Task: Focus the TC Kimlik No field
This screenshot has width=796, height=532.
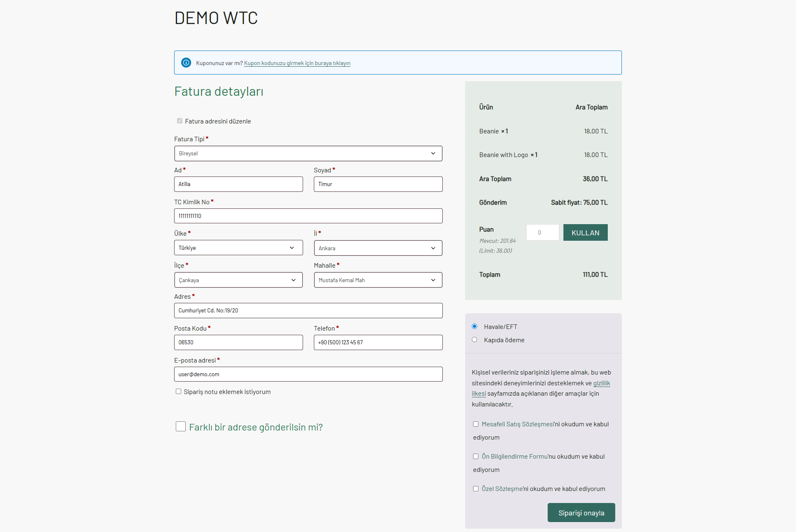Action: pos(308,216)
